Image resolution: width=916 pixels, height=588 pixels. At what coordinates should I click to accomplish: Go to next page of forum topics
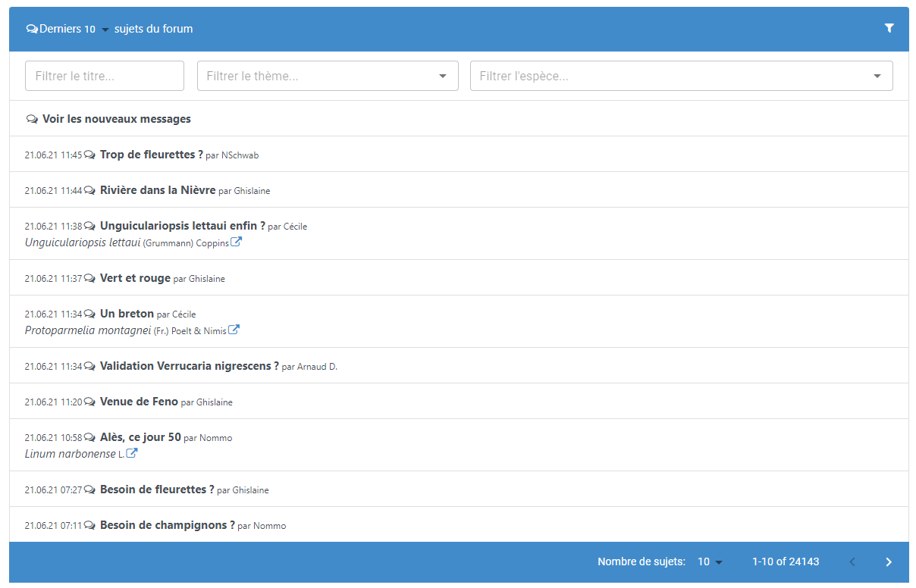coord(889,562)
